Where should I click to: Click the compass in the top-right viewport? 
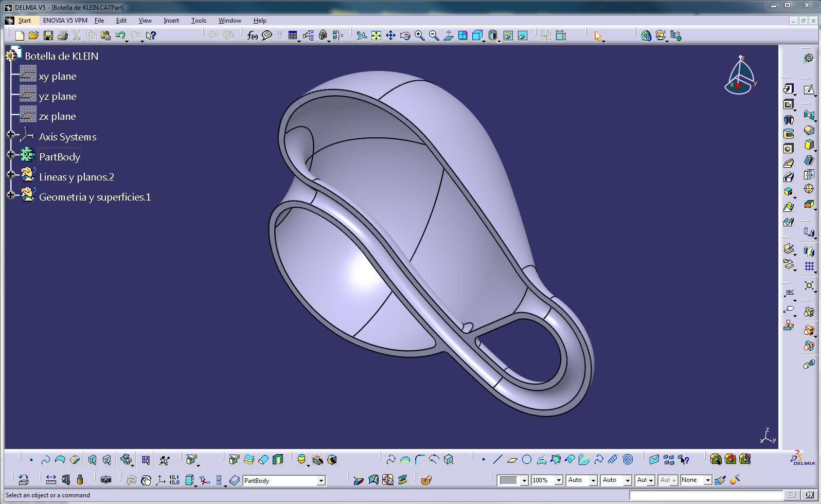pos(741,76)
